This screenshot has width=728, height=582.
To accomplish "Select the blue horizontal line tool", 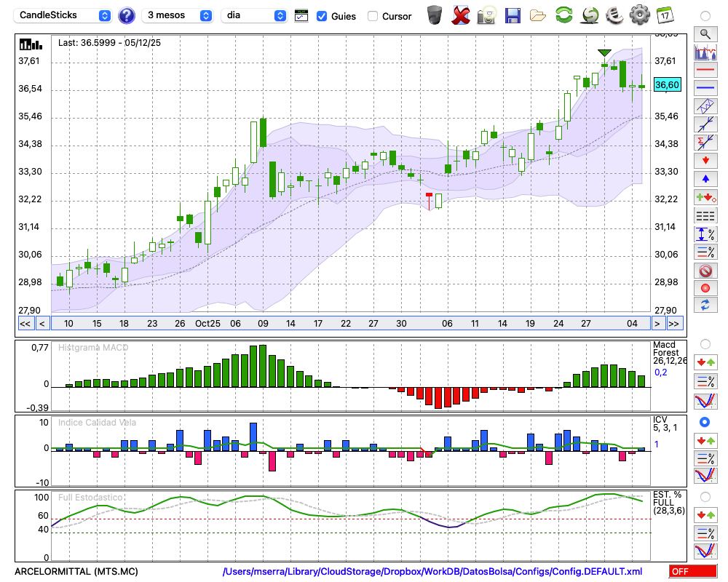I will pyautogui.click(x=705, y=88).
